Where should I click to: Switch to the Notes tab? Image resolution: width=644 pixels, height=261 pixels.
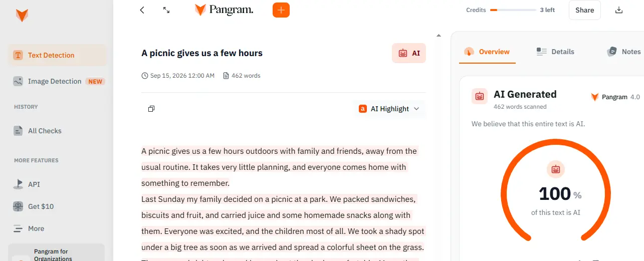point(624,52)
